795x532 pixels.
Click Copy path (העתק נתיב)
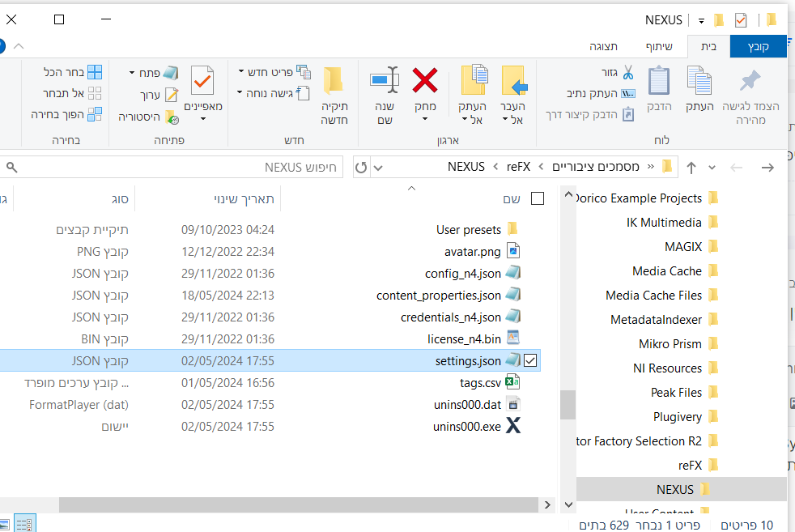tap(601, 93)
